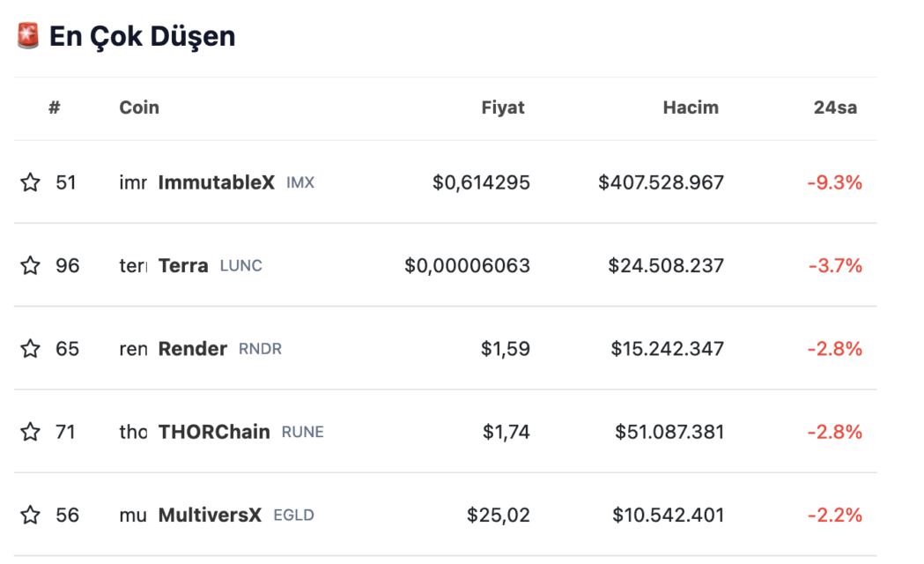Click the -9.3% change value
This screenshot has width=924, height=564.
[x=834, y=182]
